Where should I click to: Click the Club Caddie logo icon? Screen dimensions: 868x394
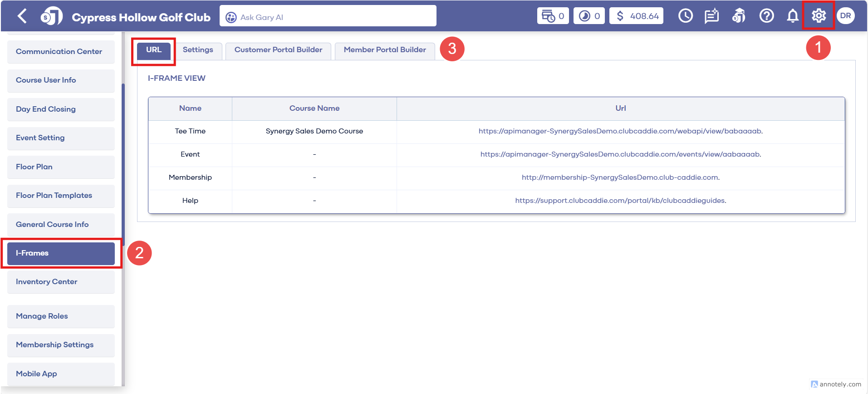pos(51,16)
